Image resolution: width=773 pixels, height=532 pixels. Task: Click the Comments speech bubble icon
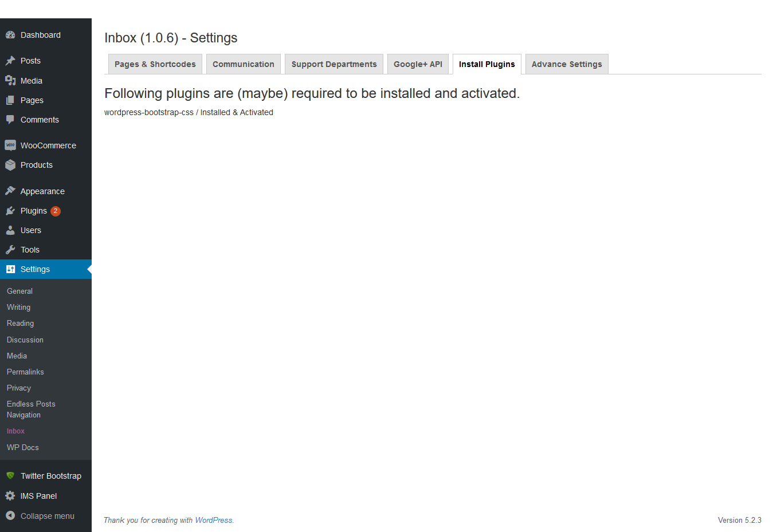pos(10,120)
